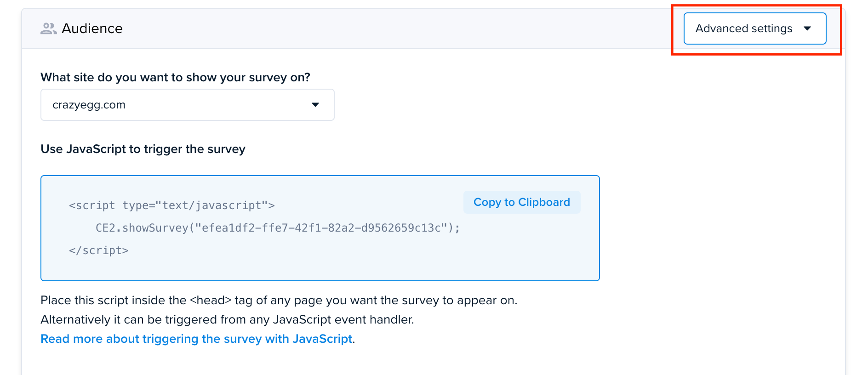Click the opening script type tag line
Screen dimensions: 868x375
[172, 205]
